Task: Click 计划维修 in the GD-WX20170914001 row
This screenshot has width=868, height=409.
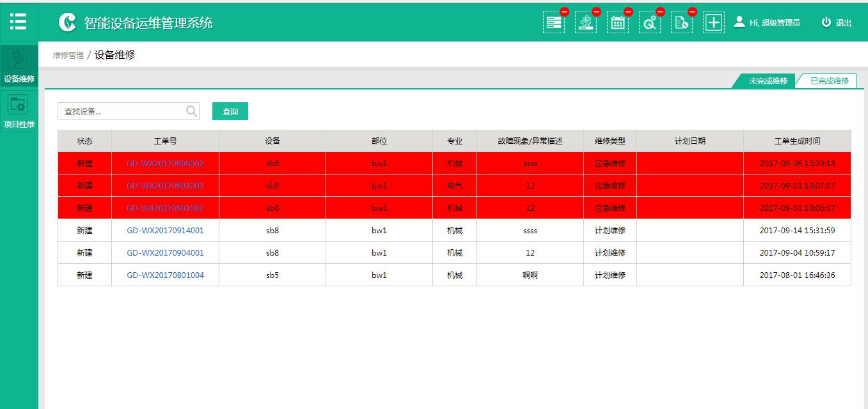Action: 610,230
